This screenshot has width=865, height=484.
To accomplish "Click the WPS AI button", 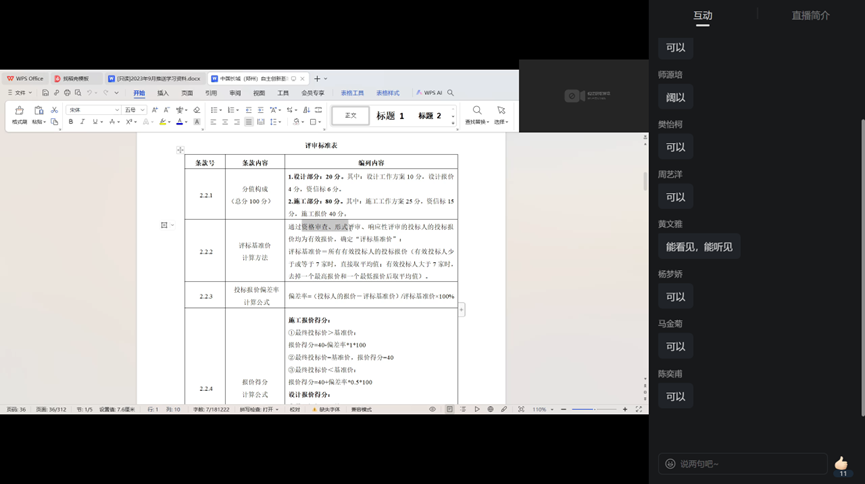I will click(x=429, y=93).
